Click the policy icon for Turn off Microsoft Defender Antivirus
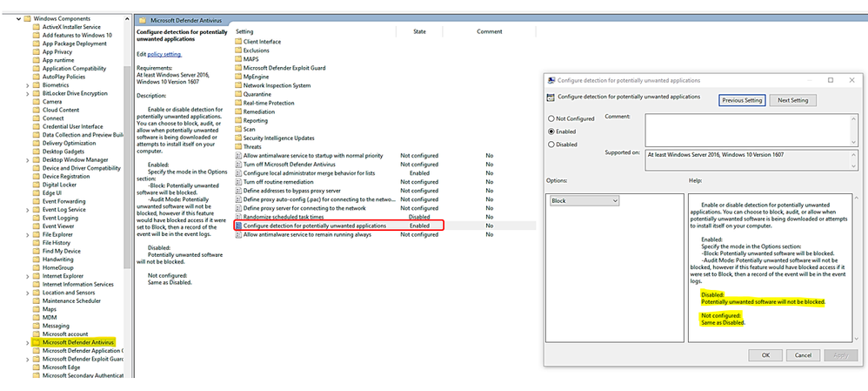 [x=238, y=165]
